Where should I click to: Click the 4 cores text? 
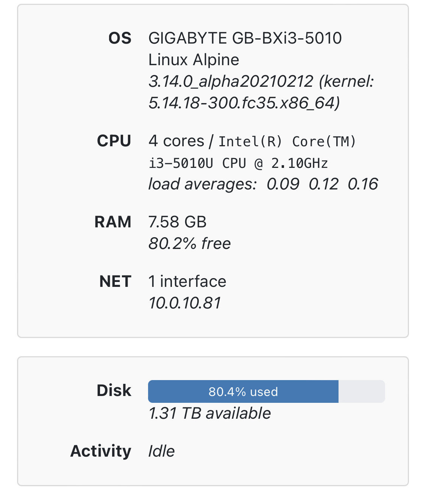[x=176, y=141]
